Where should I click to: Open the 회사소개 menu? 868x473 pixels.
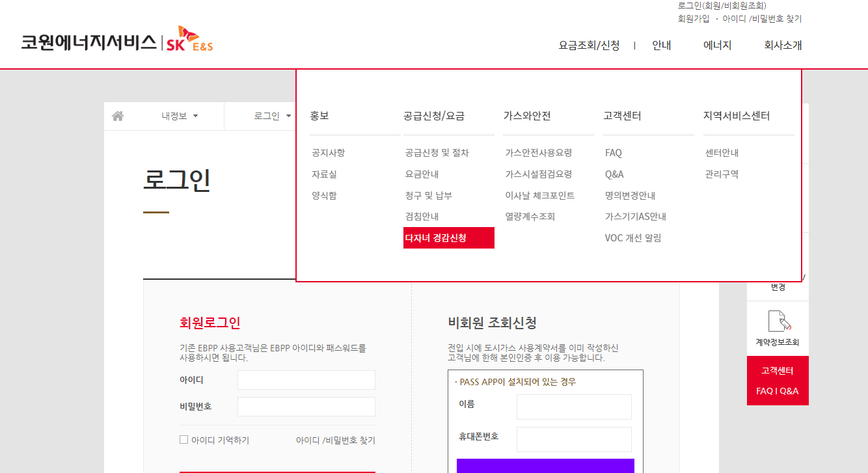781,45
